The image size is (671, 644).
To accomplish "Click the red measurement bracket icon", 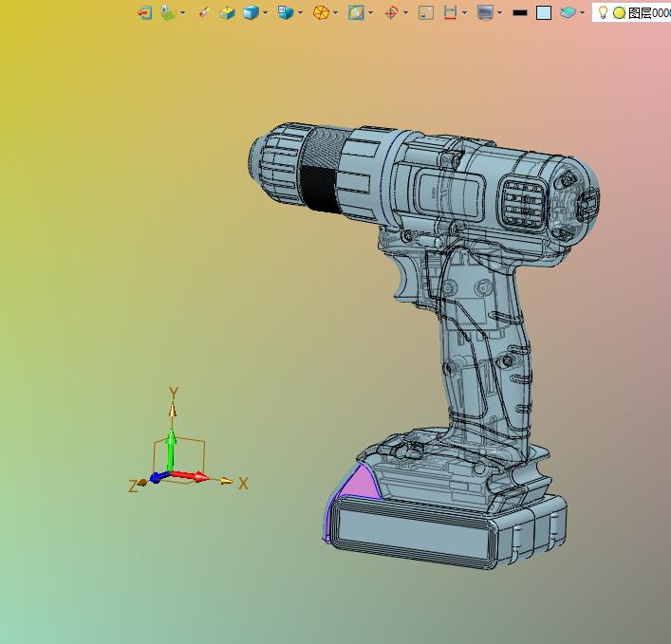I will tap(450, 13).
